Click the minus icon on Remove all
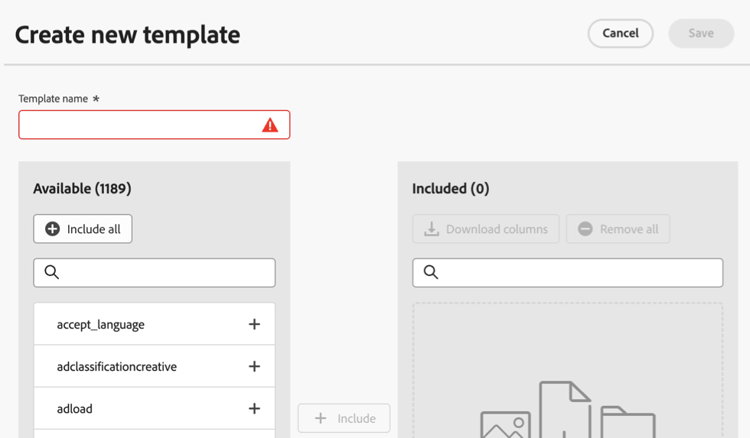The image size is (750, 438). tap(586, 229)
